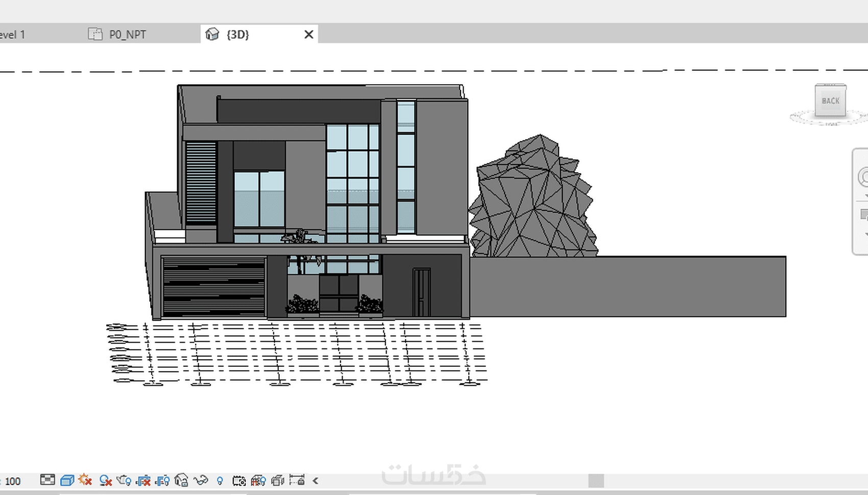The height and width of the screenshot is (495, 868).
Task: Toggle the Crop View icon
Action: tap(143, 480)
